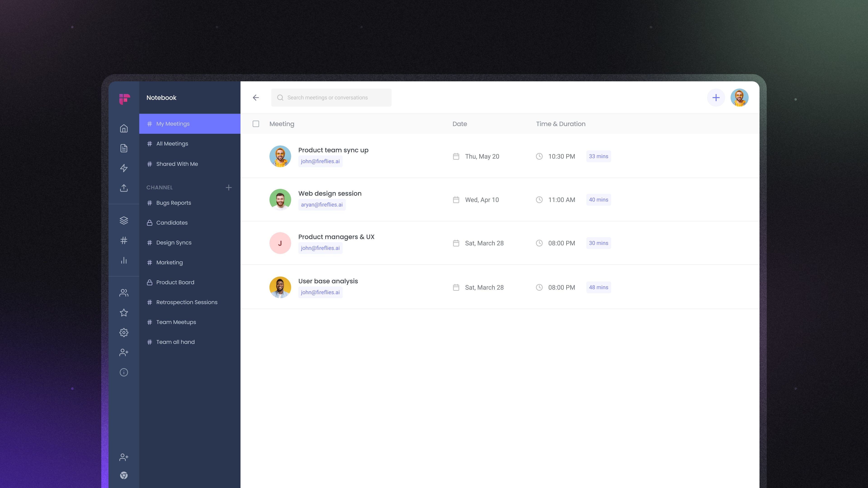Toggle the select-all meetings checkbox
868x488 pixels.
tap(256, 124)
